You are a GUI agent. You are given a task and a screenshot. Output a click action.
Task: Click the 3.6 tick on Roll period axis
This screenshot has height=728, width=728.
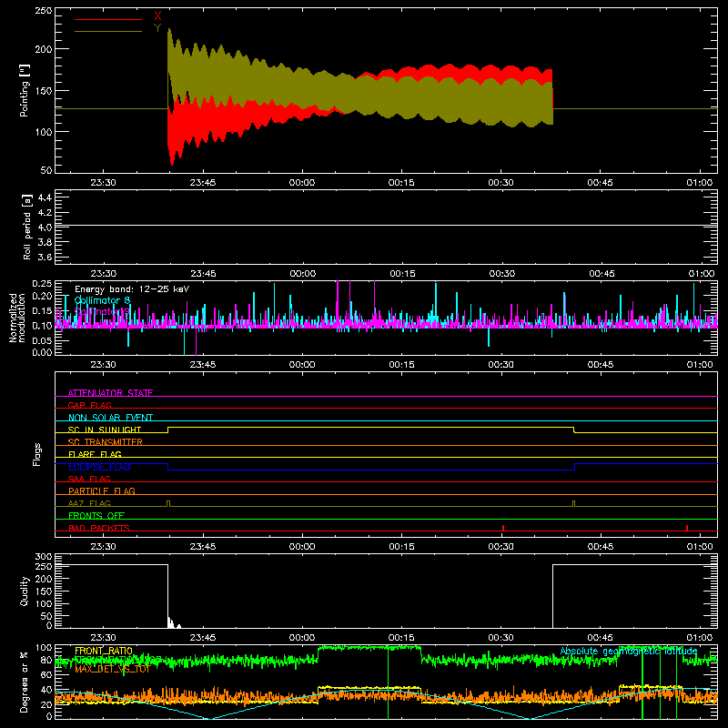[45, 257]
